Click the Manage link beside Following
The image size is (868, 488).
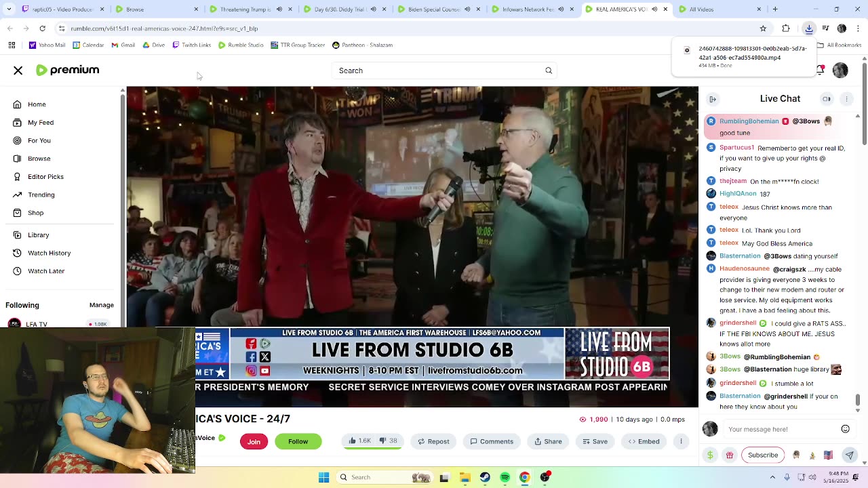(x=102, y=305)
